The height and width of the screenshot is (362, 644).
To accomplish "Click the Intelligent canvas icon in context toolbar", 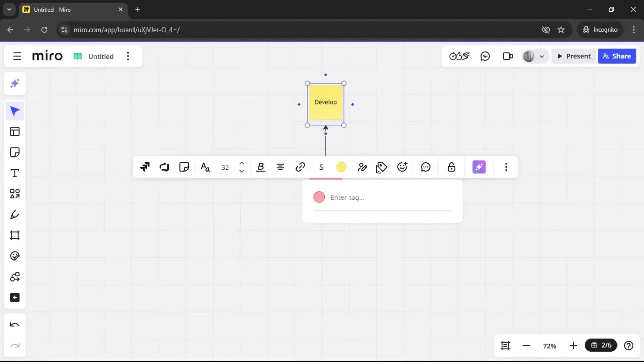I will point(145,167).
